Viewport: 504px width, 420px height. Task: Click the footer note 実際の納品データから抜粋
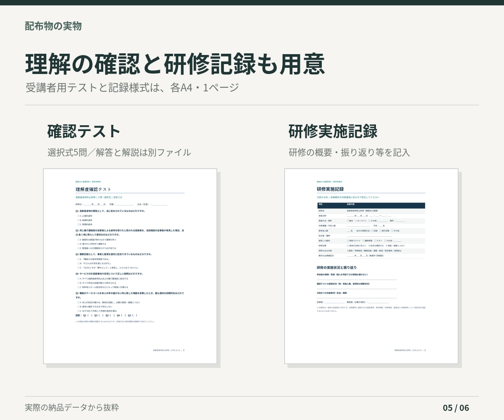(72, 408)
